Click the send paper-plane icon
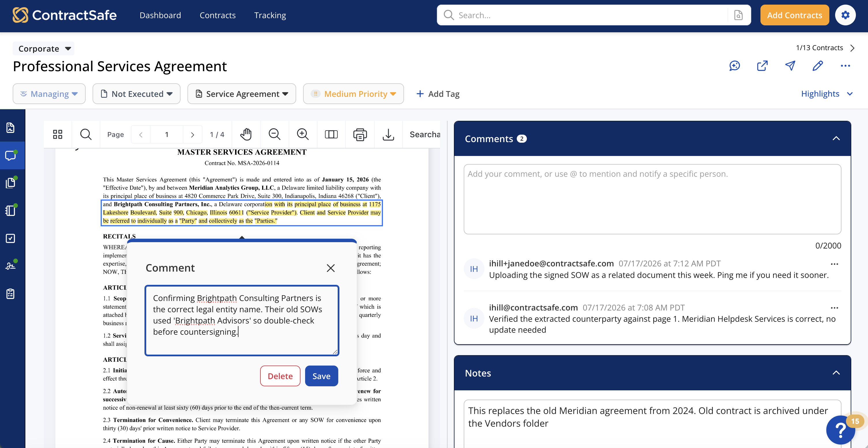 pyautogui.click(x=790, y=66)
